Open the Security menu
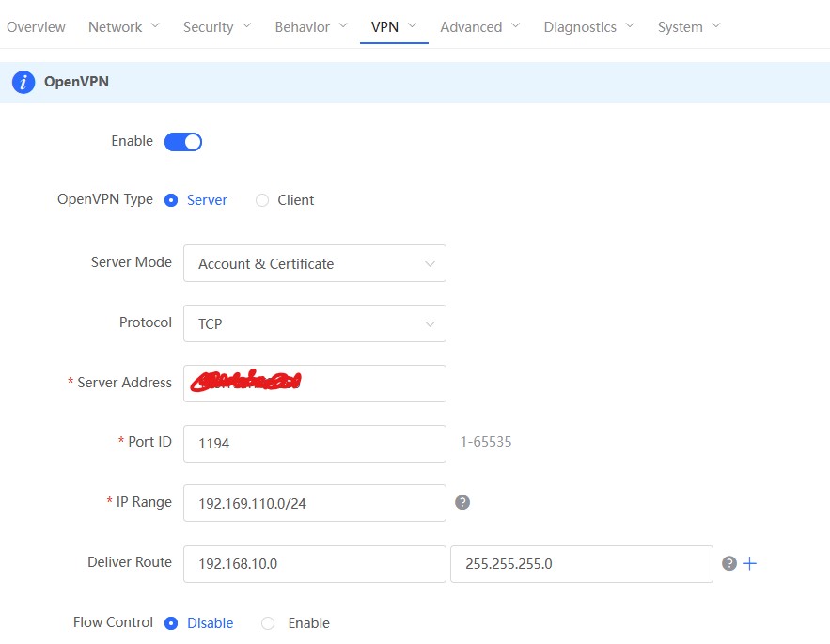This screenshot has height=644, width=830. [217, 26]
